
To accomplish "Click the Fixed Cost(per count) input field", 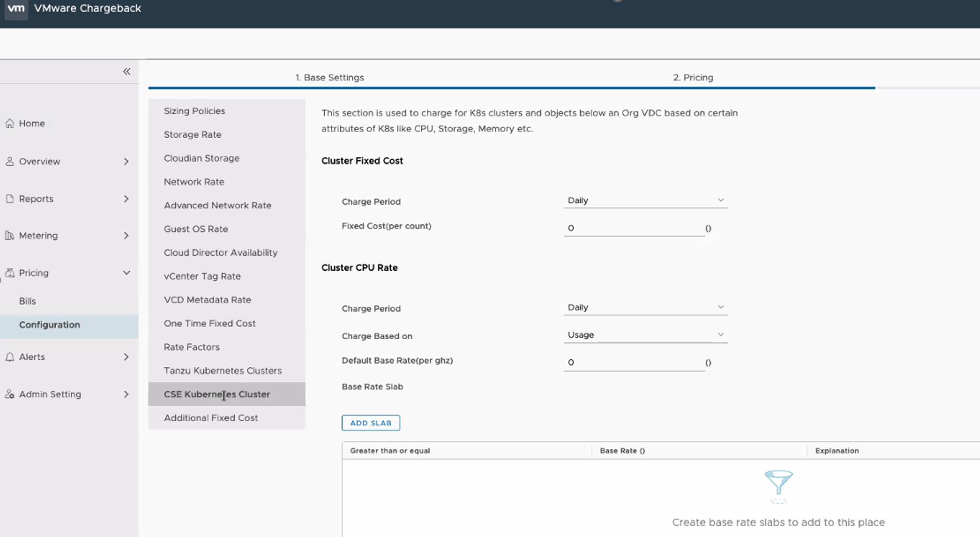I will (x=634, y=228).
